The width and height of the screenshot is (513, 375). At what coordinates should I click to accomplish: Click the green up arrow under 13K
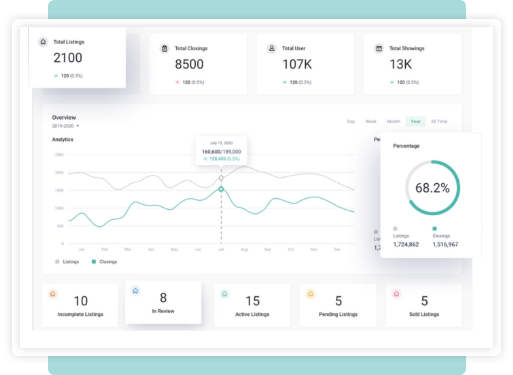click(392, 82)
